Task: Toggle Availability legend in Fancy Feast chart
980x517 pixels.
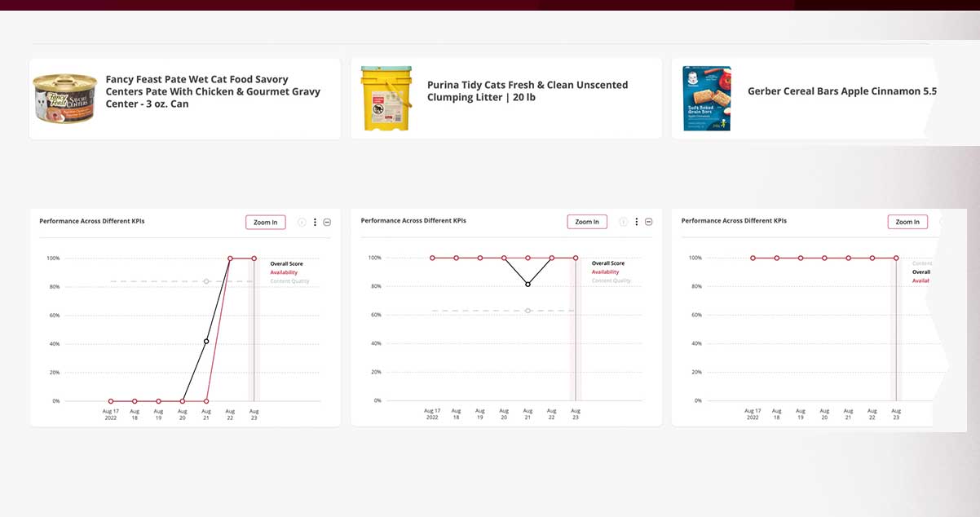Action: pos(284,272)
